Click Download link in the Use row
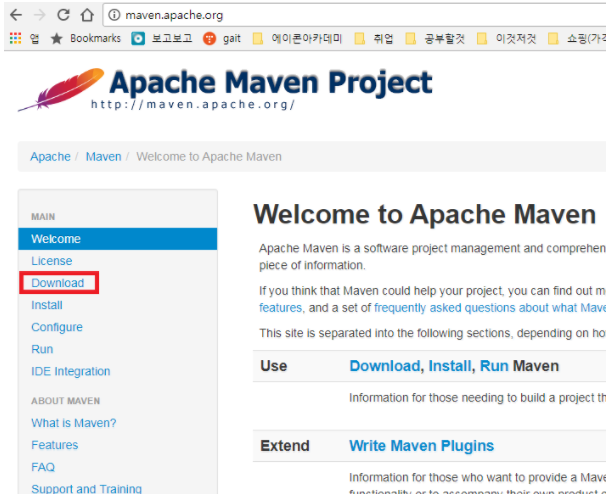Viewport: 612px width, 494px height. point(384,366)
